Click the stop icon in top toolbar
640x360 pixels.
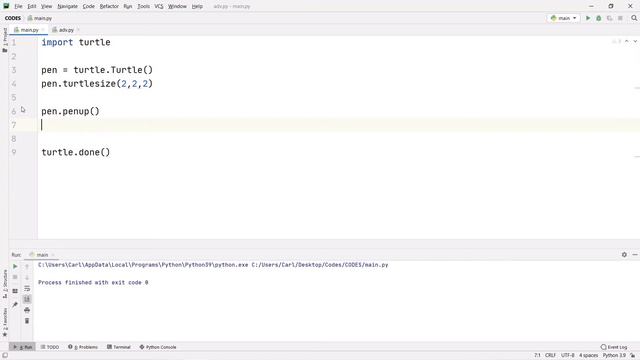coord(620,18)
